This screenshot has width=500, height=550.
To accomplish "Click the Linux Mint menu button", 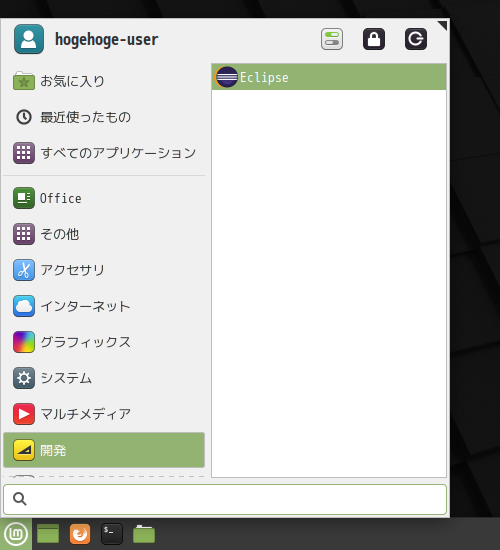I will 16,534.
